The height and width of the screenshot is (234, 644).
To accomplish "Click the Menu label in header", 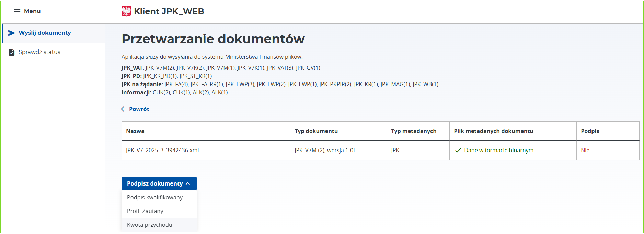I will pos(32,11).
